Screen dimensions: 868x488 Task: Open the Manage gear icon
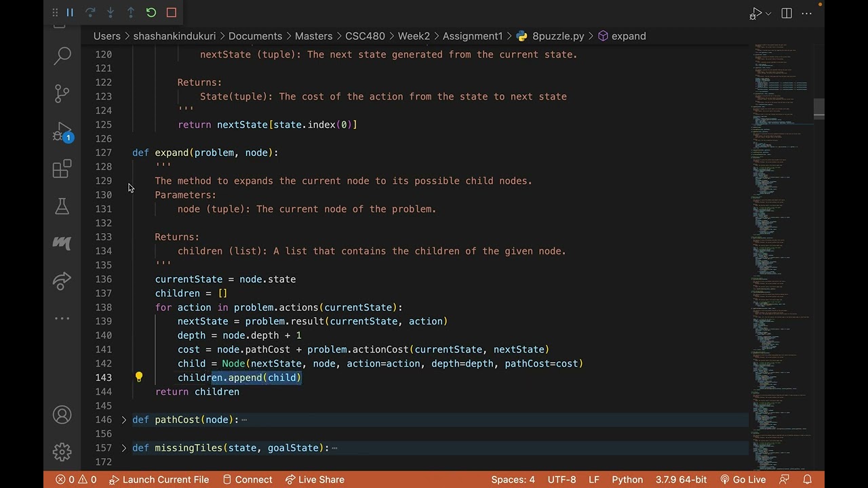(62, 451)
